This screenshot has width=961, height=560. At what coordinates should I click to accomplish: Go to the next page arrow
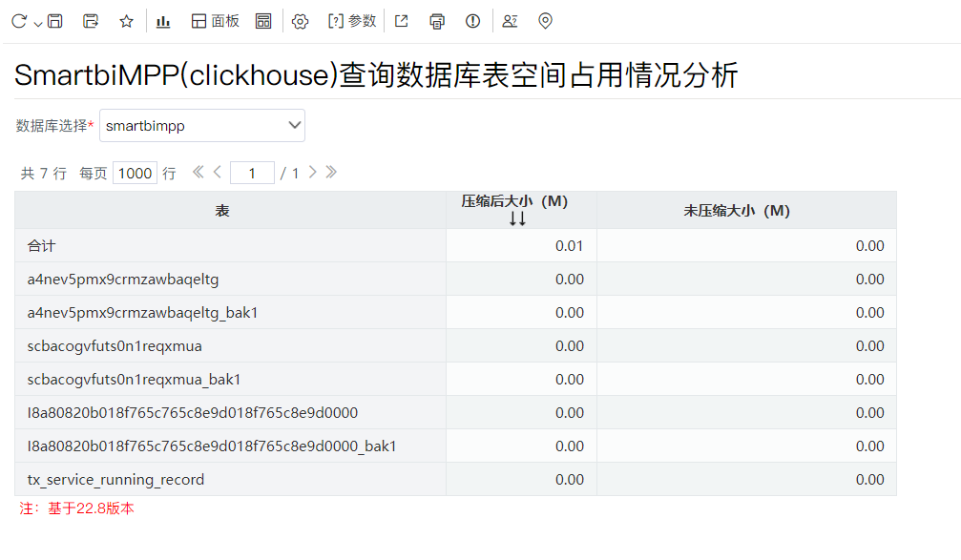[313, 172]
